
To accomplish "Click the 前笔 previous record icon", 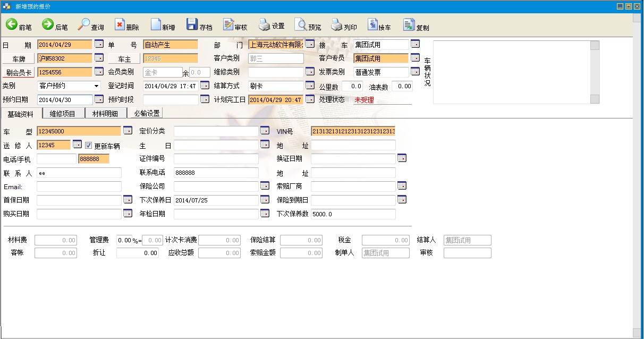I will pos(11,24).
